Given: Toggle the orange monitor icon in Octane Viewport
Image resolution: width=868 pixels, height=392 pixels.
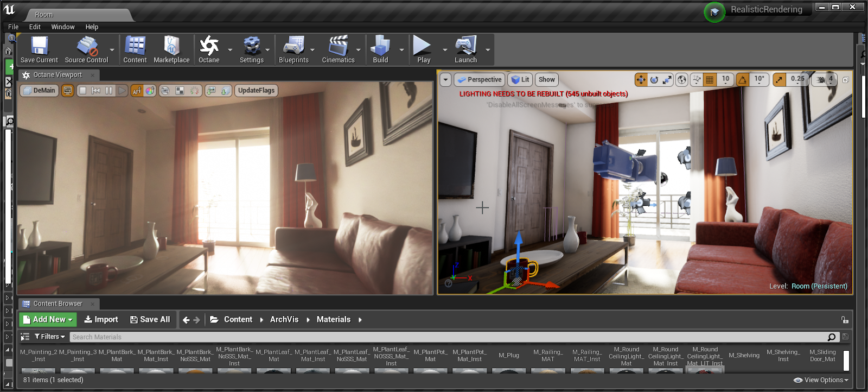Looking at the screenshot, I should (68, 91).
